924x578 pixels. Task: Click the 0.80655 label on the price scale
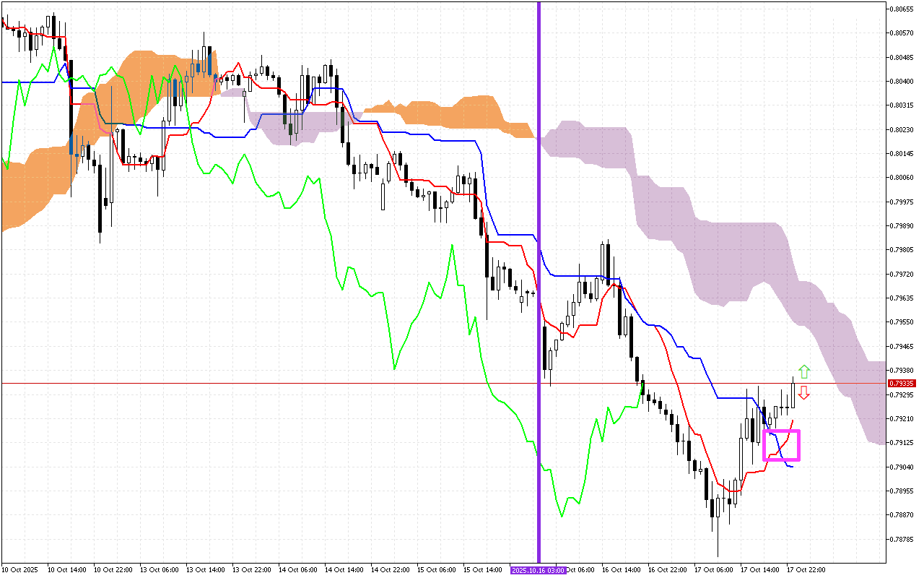[x=903, y=9]
